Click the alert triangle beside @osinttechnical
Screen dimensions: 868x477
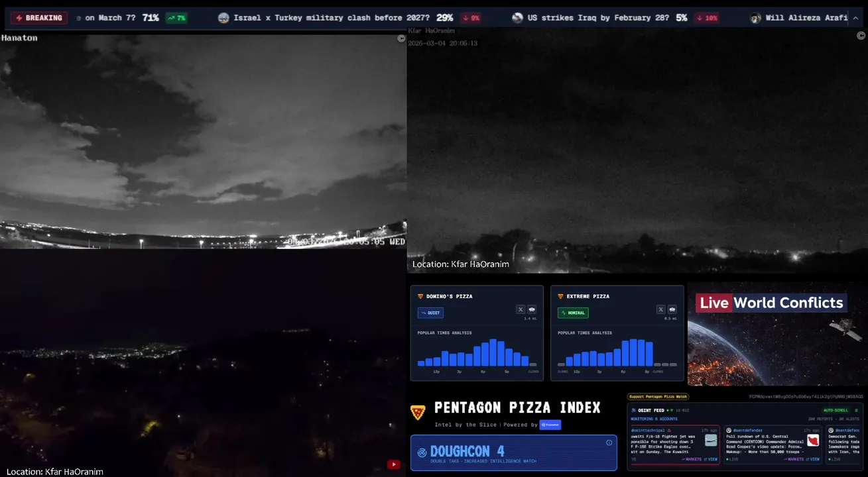pos(669,431)
